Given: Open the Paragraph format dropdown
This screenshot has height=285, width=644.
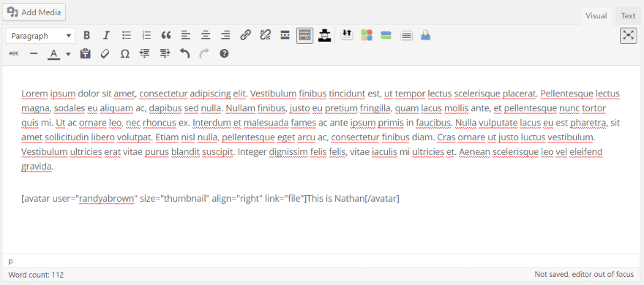Looking at the screenshot, I should [x=40, y=36].
